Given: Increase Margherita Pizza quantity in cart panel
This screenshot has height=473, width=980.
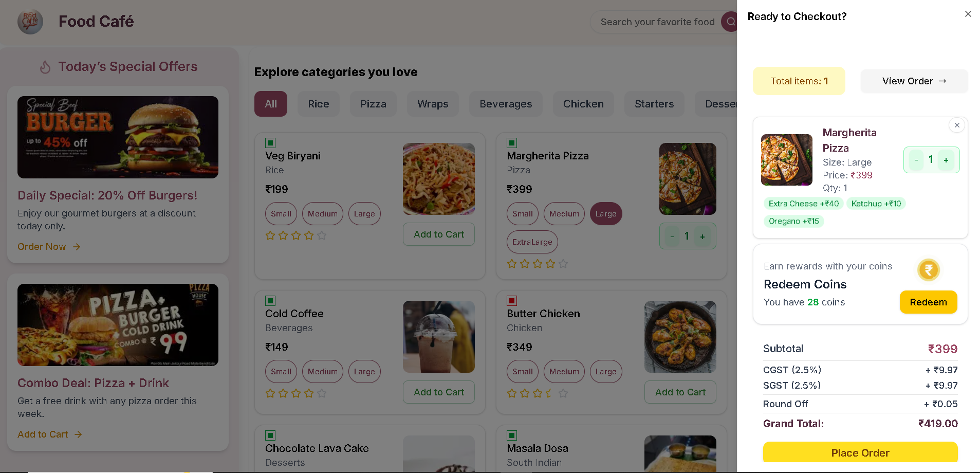Looking at the screenshot, I should coord(946,160).
